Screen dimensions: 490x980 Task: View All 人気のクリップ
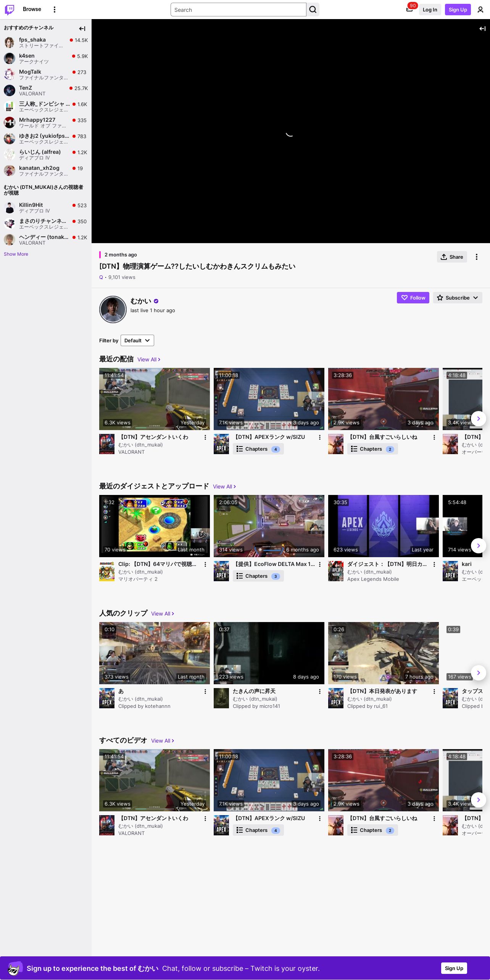pyautogui.click(x=163, y=614)
